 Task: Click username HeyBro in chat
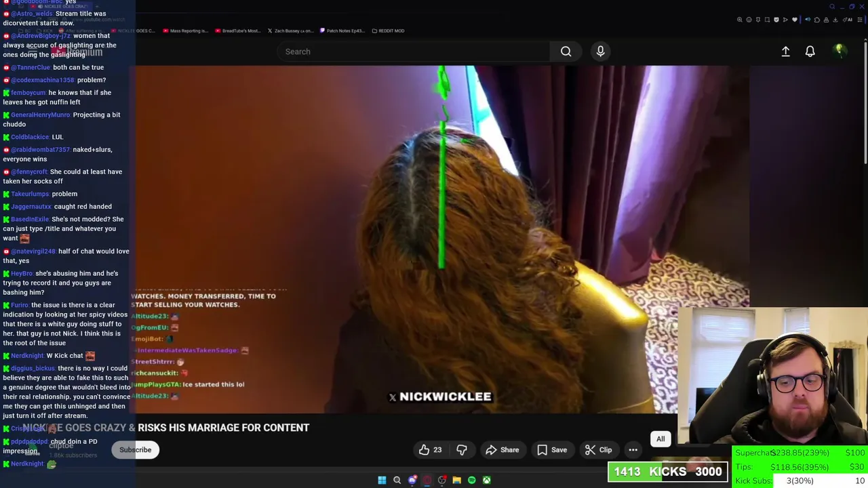pos(22,274)
